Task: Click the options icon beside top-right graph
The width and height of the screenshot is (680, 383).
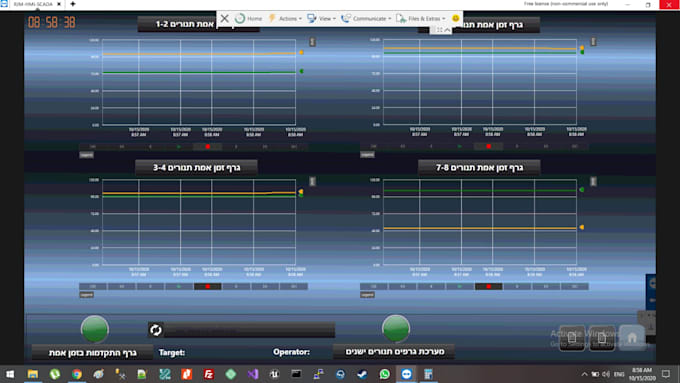Action: coord(593,42)
